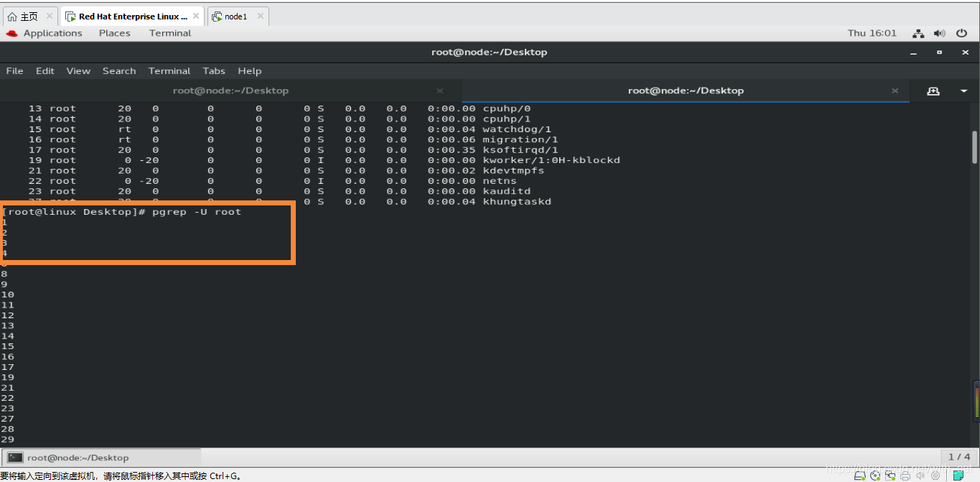Click the kworker/1:0H-kblockd process text
The width and height of the screenshot is (980, 482).
[551, 160]
